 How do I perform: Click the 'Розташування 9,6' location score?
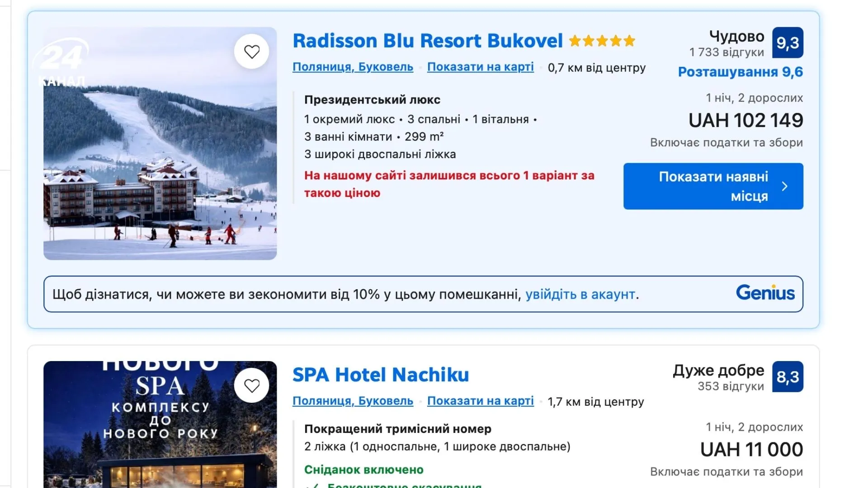pyautogui.click(x=740, y=71)
